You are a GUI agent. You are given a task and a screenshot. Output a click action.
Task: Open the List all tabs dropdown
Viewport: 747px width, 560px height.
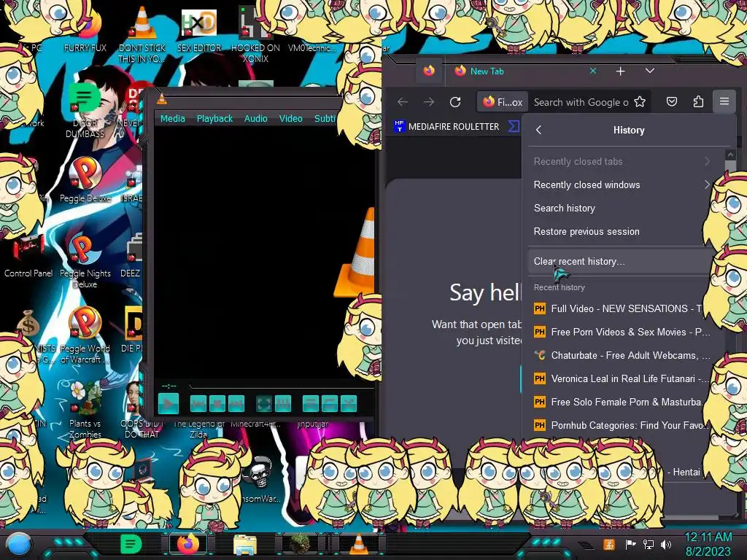click(650, 71)
